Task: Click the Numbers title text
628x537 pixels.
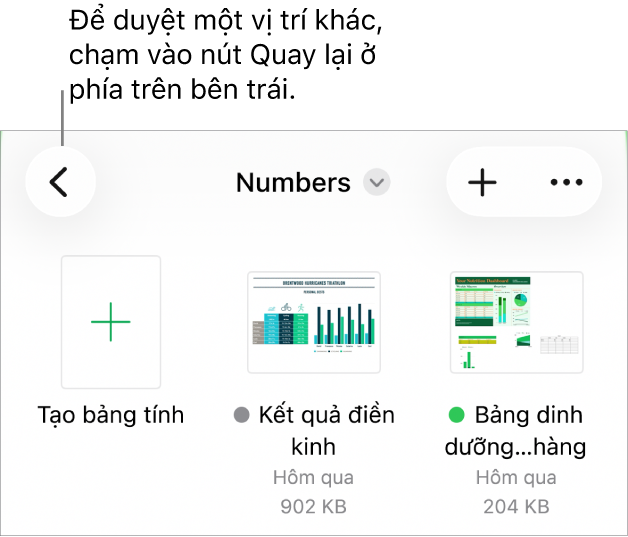Action: pos(293,183)
